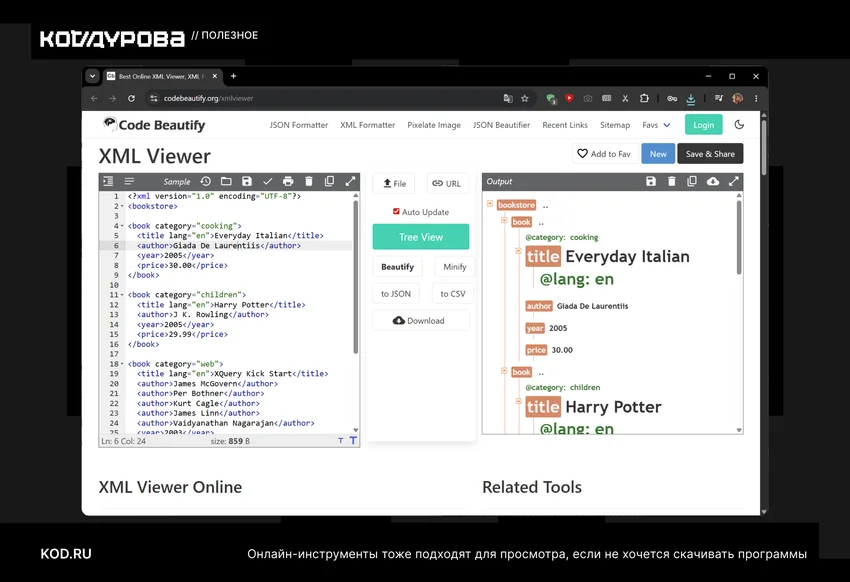850x582 pixels.
Task: Clear the input editor with its trash icon
Action: (x=308, y=182)
